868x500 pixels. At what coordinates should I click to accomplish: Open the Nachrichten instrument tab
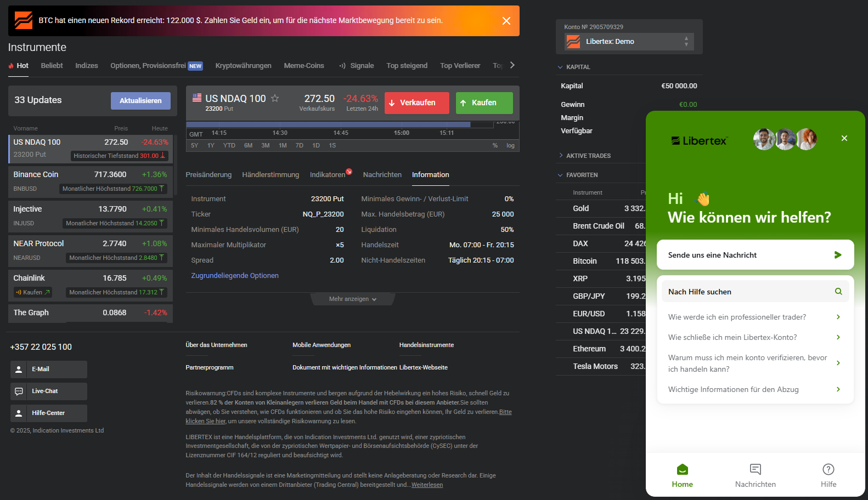(382, 175)
